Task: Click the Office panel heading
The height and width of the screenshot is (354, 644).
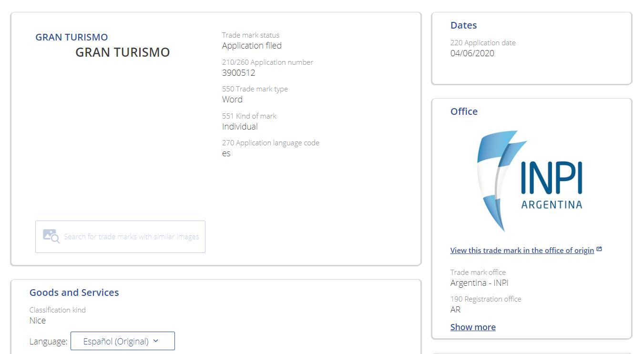Action: (x=464, y=111)
